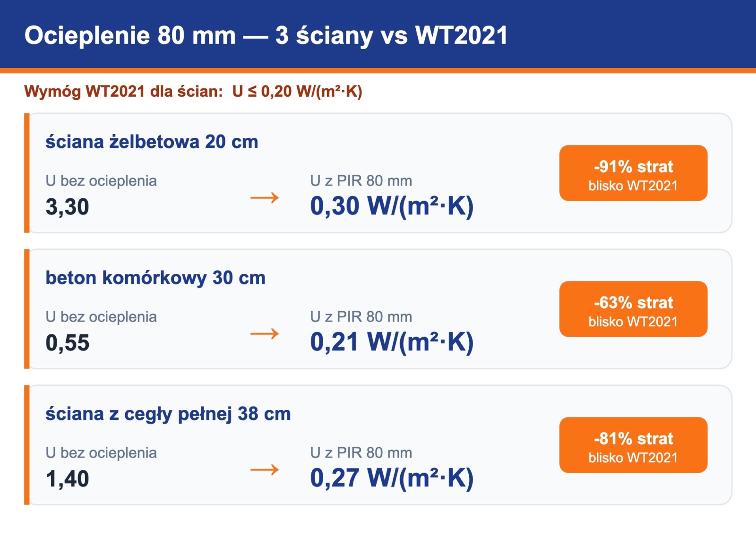
Task: Click the arrow in cegły pełnej card
Action: tap(265, 469)
